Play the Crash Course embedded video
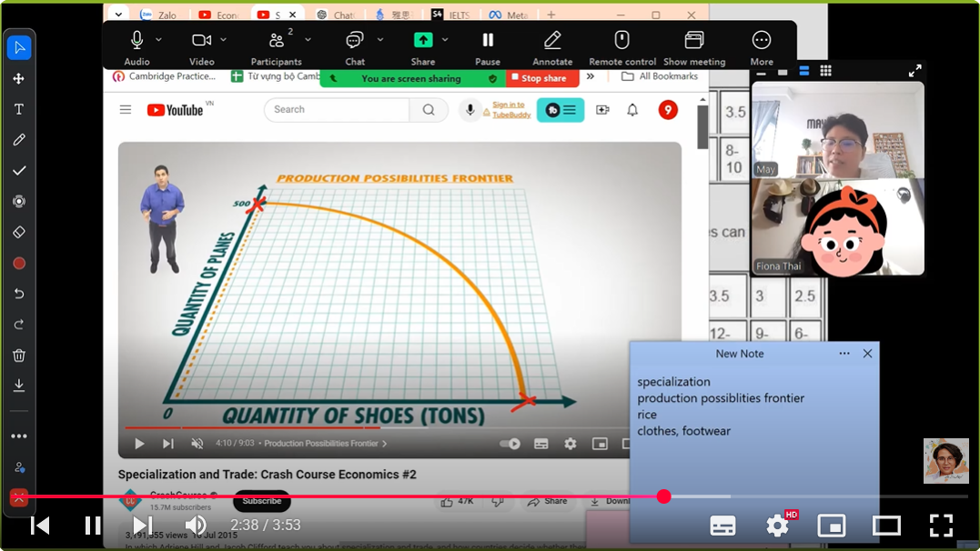The image size is (980, 551). pyautogui.click(x=138, y=444)
